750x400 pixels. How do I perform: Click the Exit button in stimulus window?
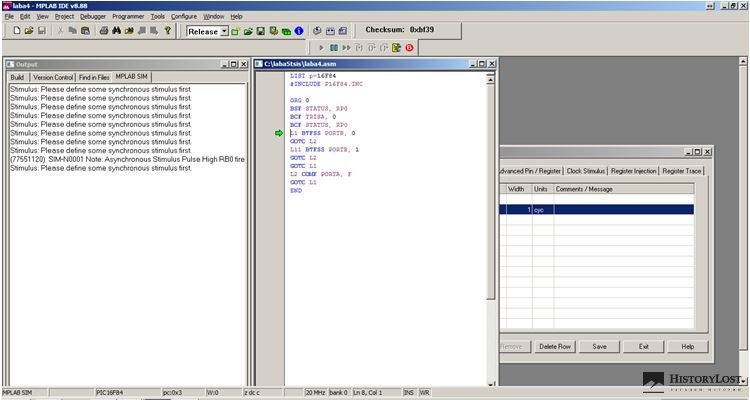[x=643, y=346]
